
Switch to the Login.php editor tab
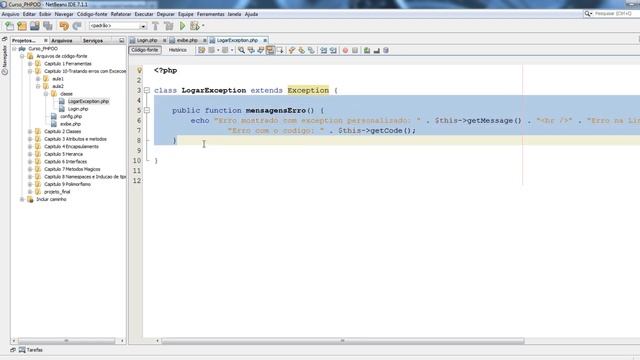pos(147,40)
